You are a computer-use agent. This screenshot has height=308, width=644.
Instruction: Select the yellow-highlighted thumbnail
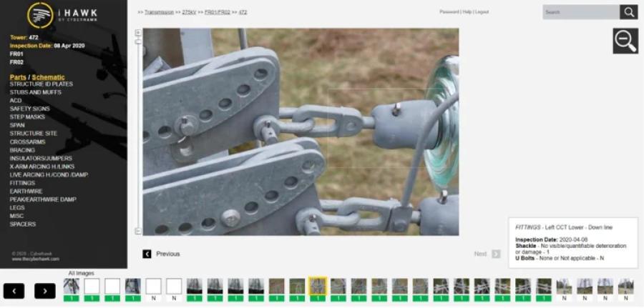click(x=317, y=287)
